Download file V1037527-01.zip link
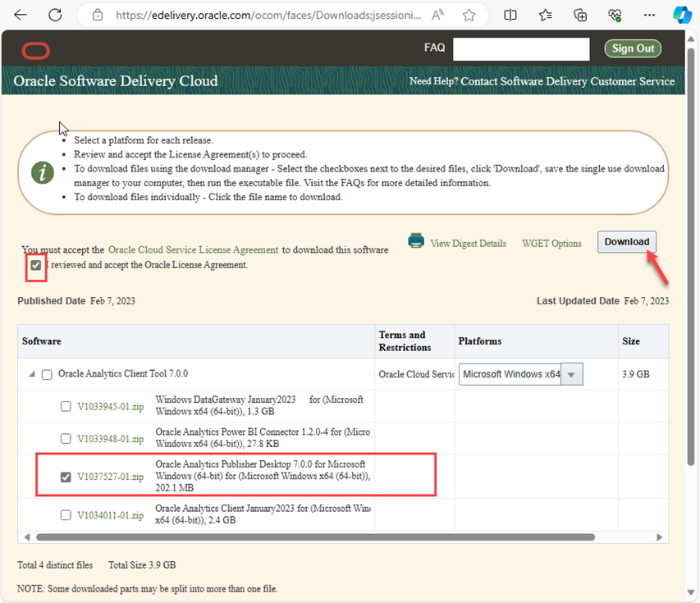700x603 pixels. (x=110, y=477)
